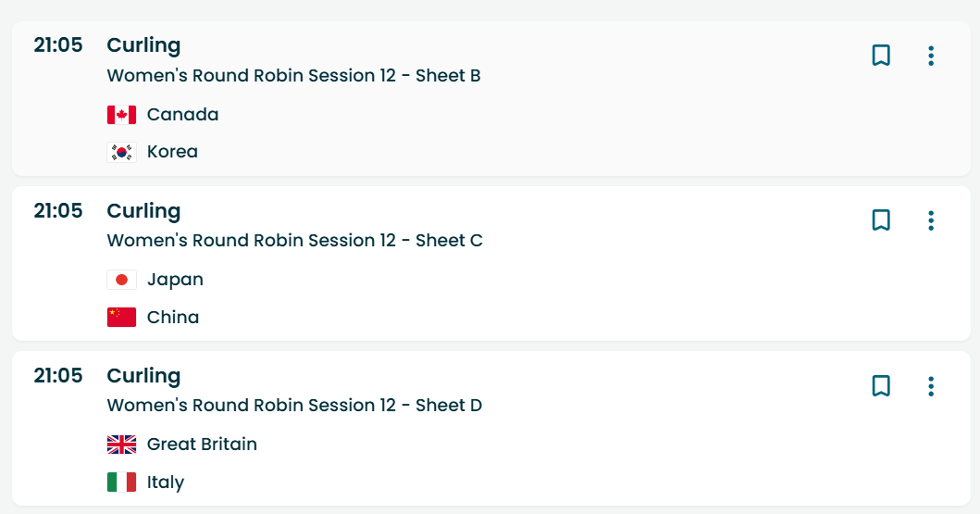The image size is (980, 514).
Task: Click the Canada flag icon
Action: pyautogui.click(x=121, y=115)
